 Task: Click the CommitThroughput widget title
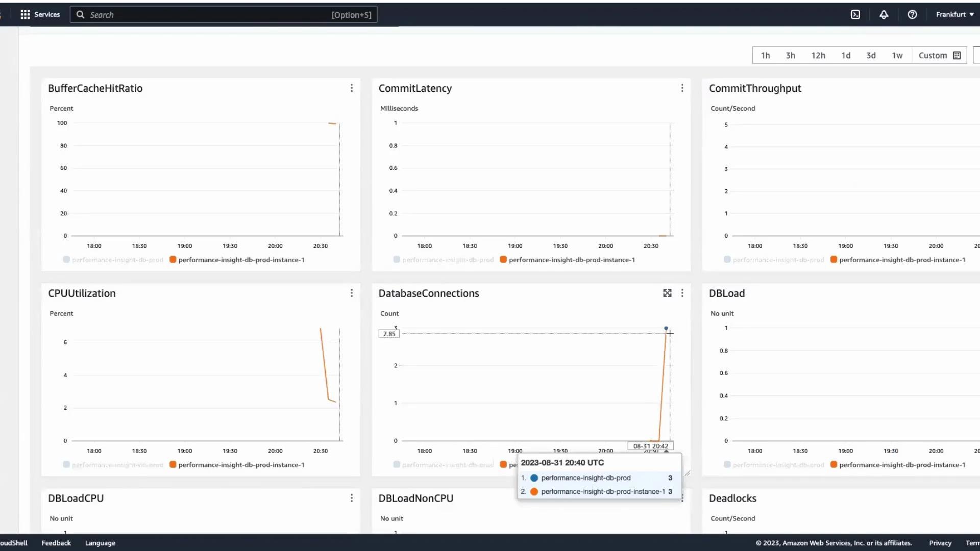click(755, 88)
